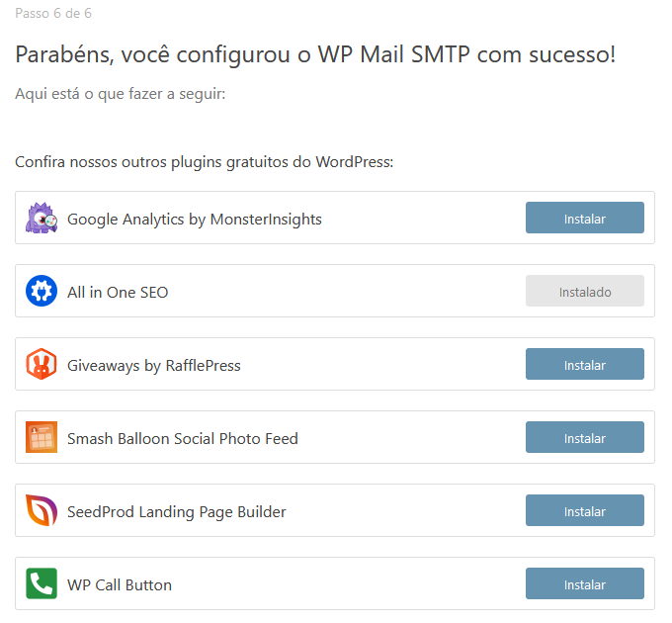Select the All in One SEO title
This screenshot has height=623, width=672.
pos(118,293)
